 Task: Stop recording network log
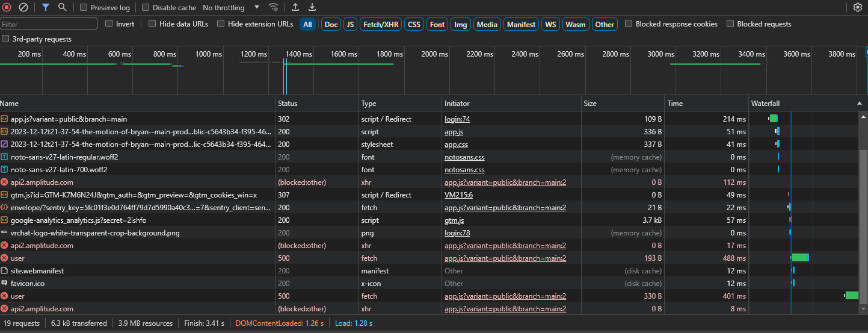tap(7, 7)
